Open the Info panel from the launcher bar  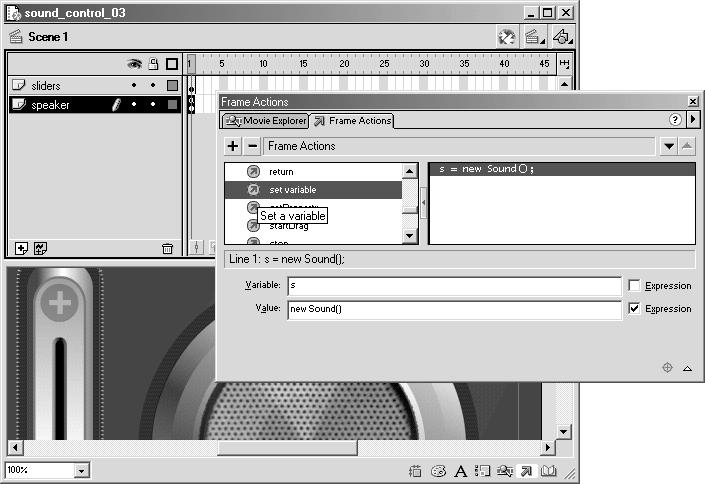415,471
